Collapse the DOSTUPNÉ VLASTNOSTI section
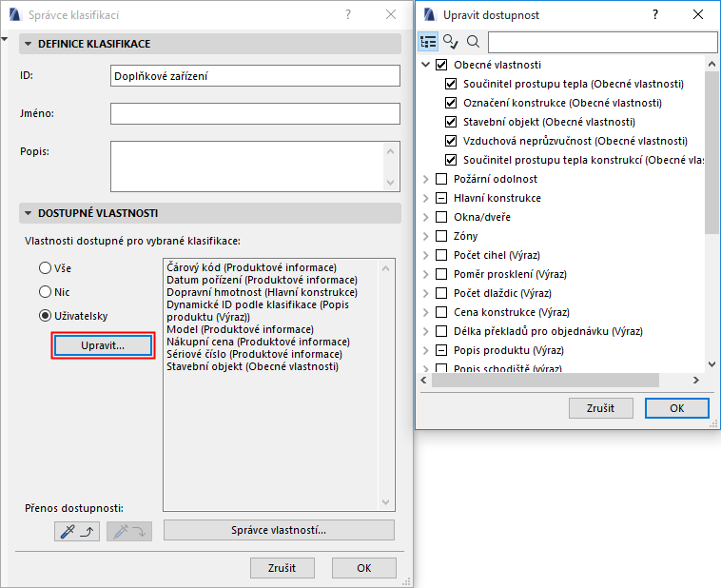Image resolution: width=721 pixels, height=588 pixels. coord(28,213)
